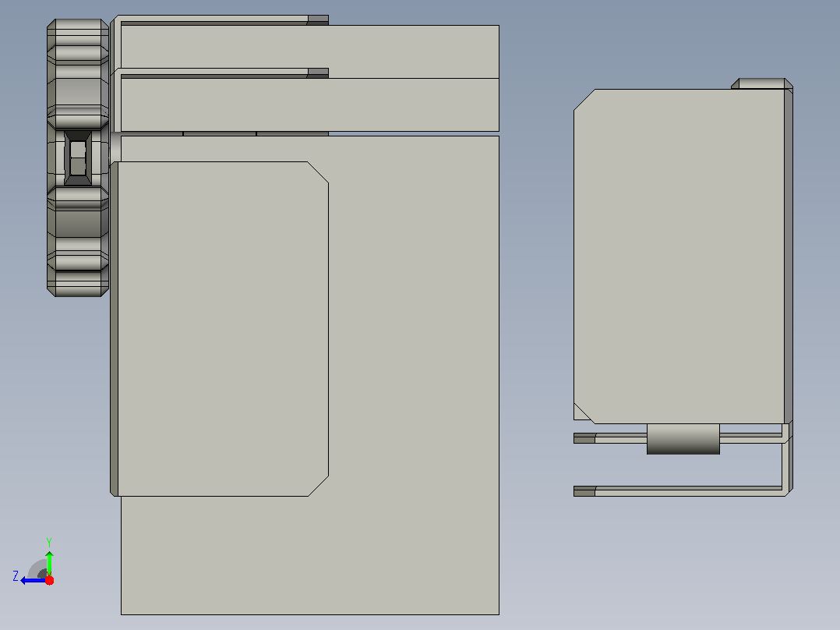This screenshot has height=630, width=840.
Task: Select the dark end block on top rail
Action: coord(318,19)
